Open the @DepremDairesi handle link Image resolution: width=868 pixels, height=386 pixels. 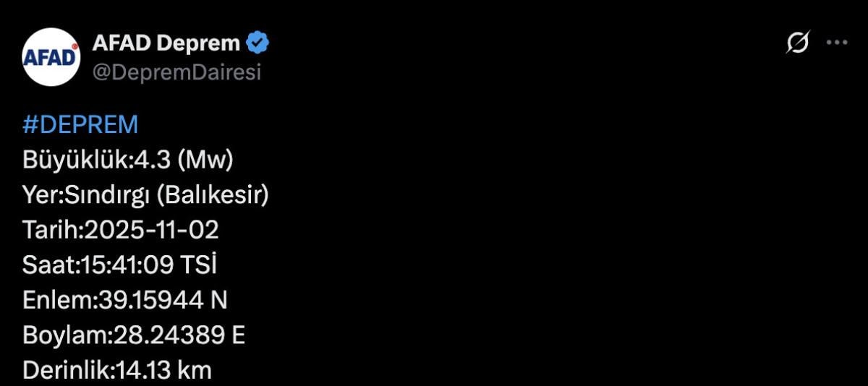coord(176,72)
